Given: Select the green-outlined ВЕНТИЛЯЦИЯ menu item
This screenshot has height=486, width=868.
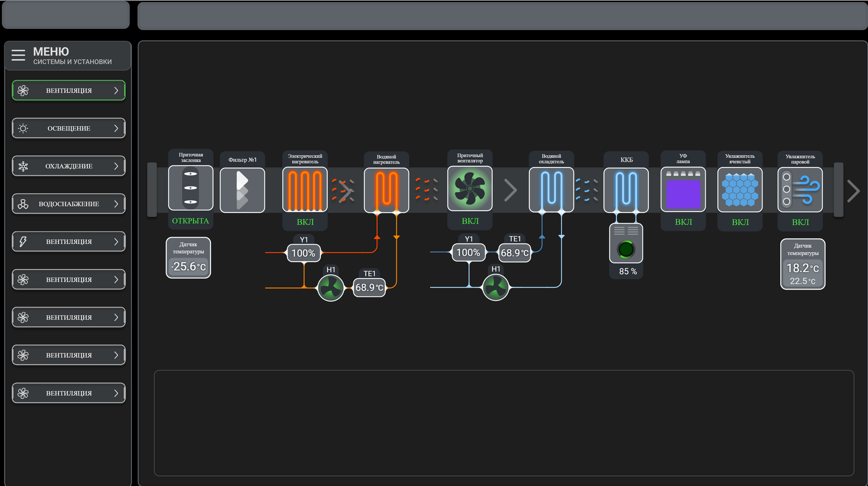Looking at the screenshot, I should [x=69, y=90].
